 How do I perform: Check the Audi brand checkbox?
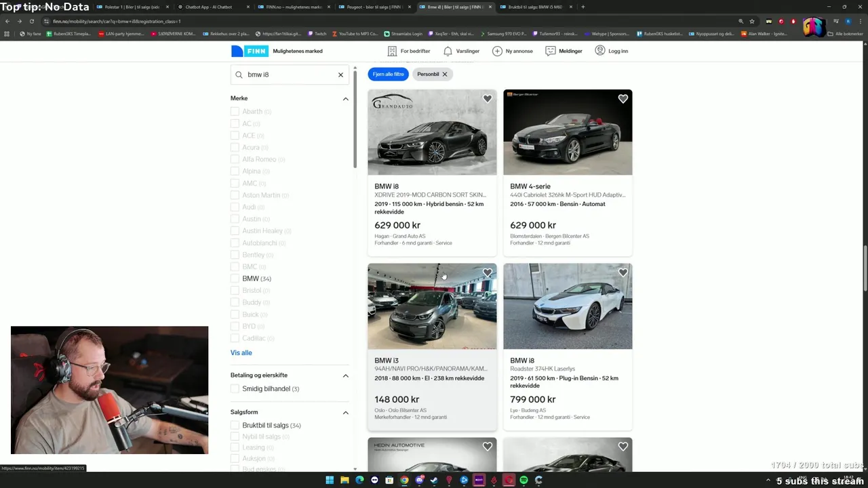pyautogui.click(x=235, y=207)
